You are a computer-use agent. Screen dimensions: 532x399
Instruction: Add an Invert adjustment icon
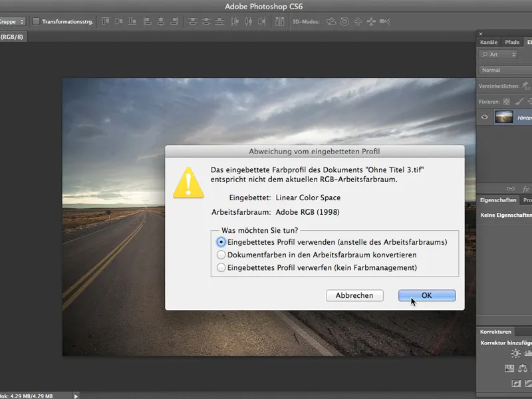(x=516, y=383)
